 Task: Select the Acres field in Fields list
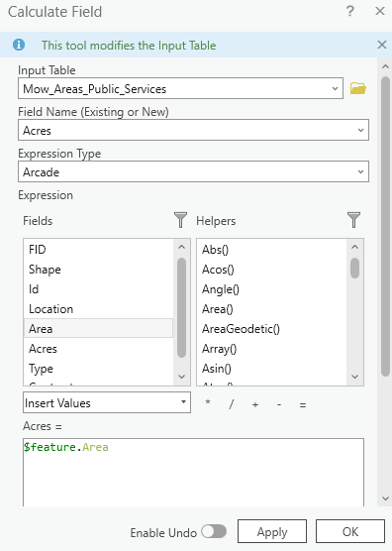pyautogui.click(x=98, y=349)
